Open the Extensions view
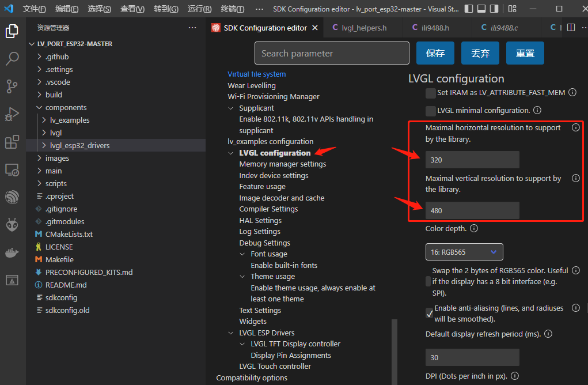588x385 pixels. pos(12,142)
